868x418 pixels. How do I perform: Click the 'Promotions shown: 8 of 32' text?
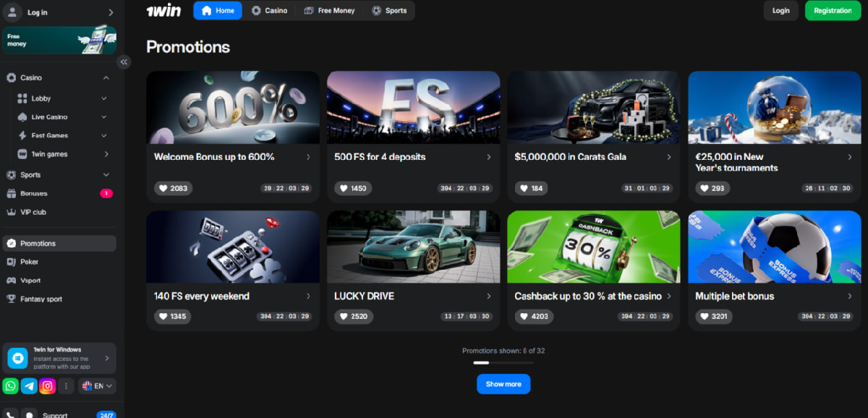click(503, 351)
